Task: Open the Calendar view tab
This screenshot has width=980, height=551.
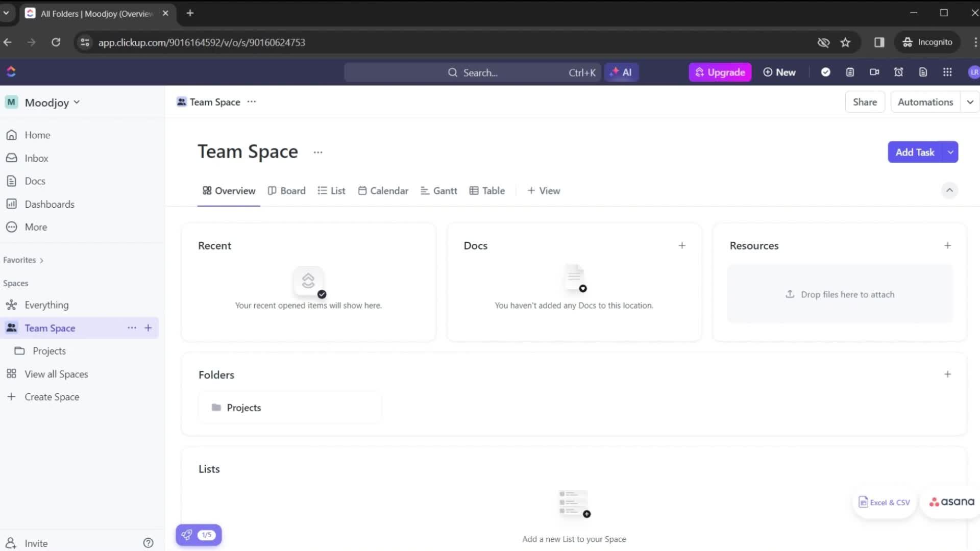Action: (383, 190)
